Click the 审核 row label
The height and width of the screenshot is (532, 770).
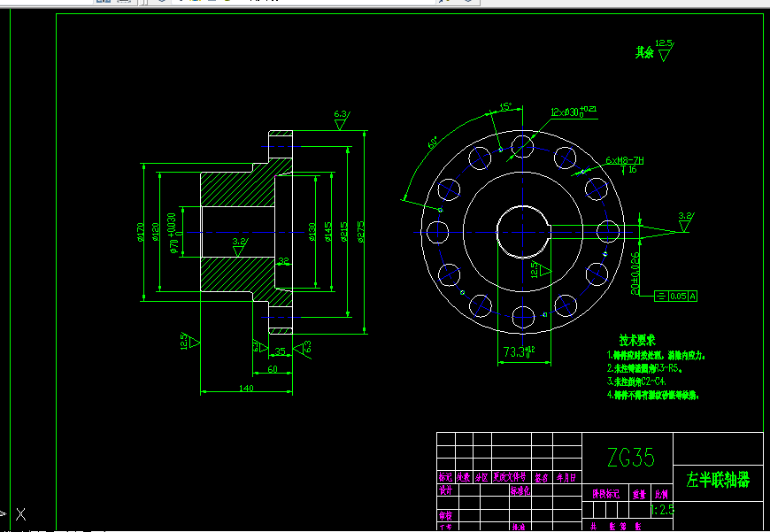(445, 516)
